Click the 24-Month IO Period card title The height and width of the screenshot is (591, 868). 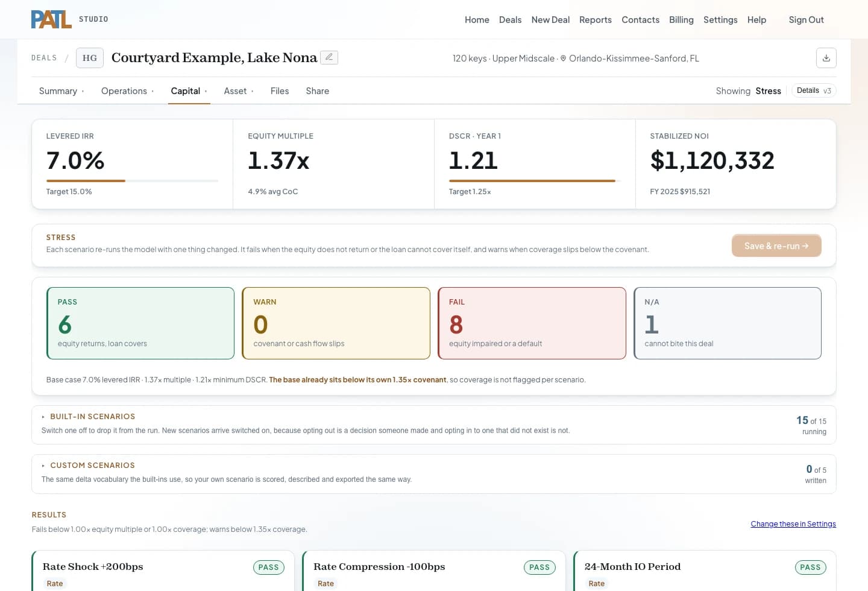632,567
